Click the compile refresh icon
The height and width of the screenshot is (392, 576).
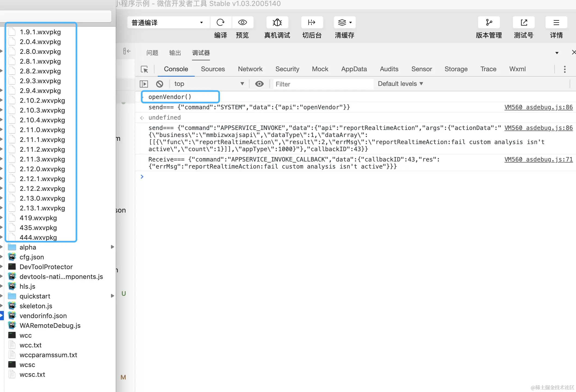point(220,22)
